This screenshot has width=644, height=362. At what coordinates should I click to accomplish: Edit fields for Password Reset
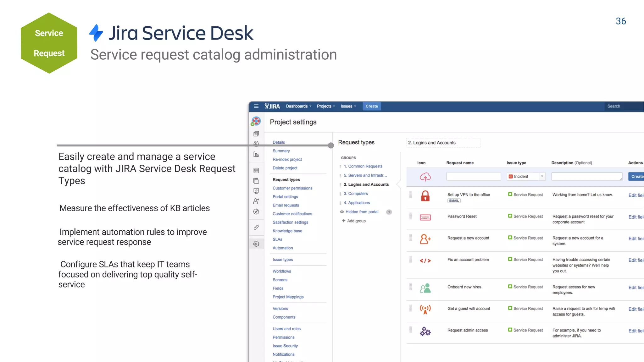click(636, 217)
